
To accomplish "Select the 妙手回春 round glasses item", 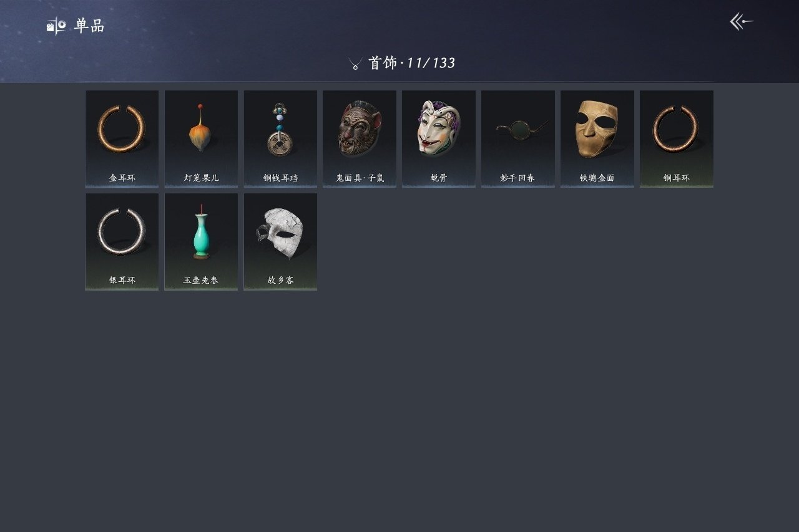I will click(518, 138).
